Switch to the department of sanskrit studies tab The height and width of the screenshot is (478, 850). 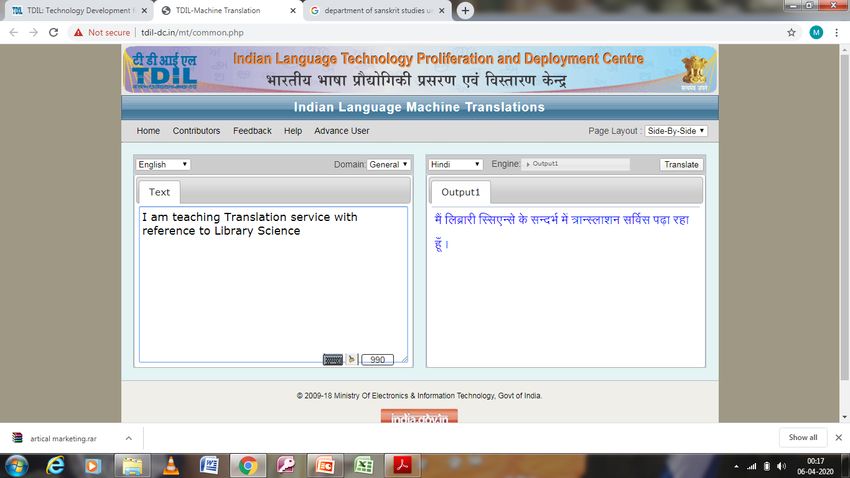coord(377,10)
